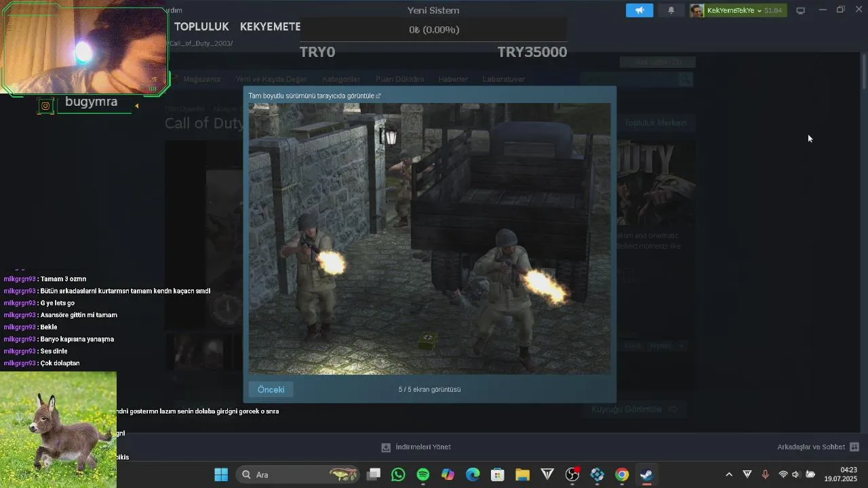Open the TOPLULUK menu in Steam header
Screen dimensions: 868x488
[x=201, y=26]
